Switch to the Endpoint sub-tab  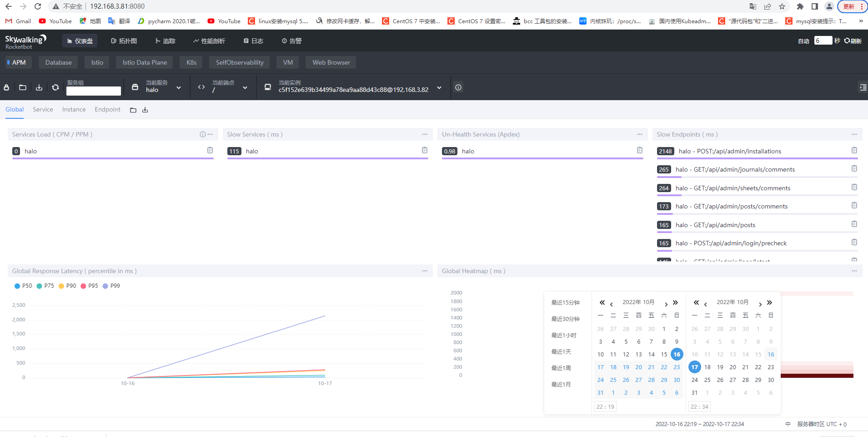tap(107, 110)
